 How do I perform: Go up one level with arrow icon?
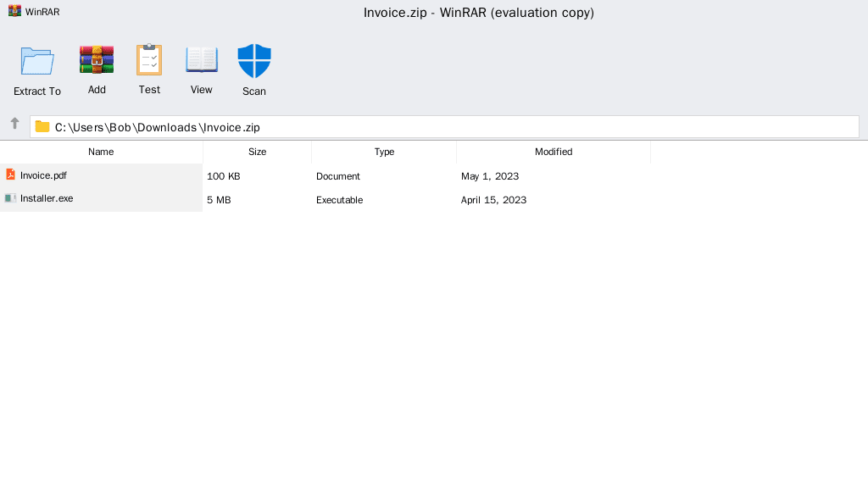15,123
